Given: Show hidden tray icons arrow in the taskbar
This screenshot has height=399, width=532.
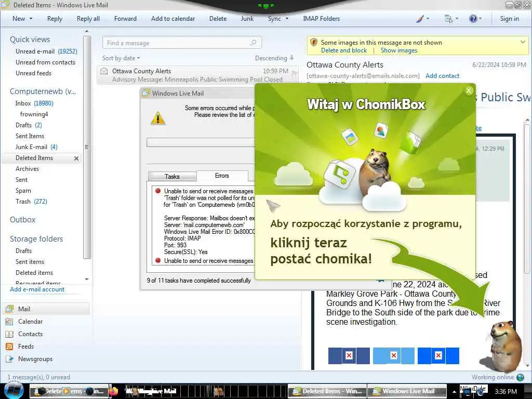Looking at the screenshot, I should coord(454,392).
